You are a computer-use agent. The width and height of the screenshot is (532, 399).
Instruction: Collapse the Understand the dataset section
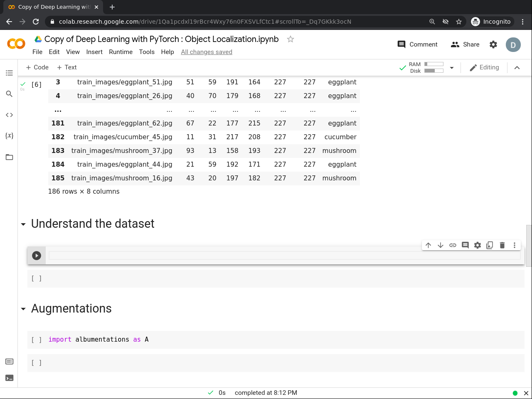coord(23,224)
